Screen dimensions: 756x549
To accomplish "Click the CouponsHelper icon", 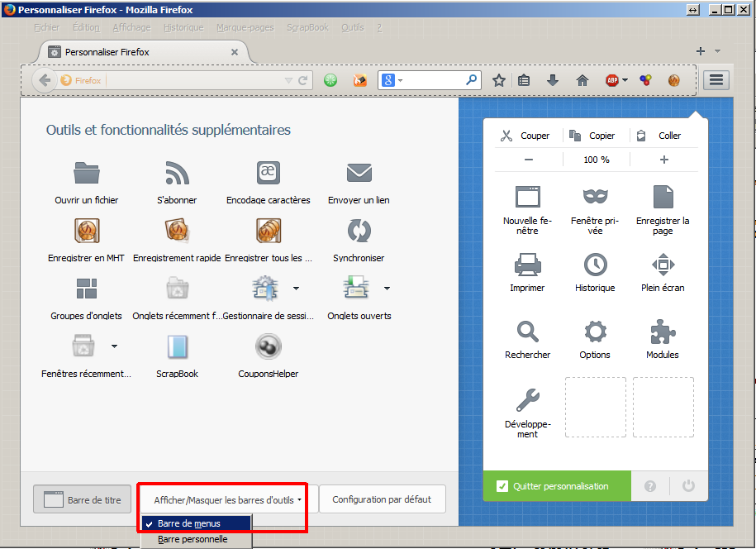I will pyautogui.click(x=268, y=346).
